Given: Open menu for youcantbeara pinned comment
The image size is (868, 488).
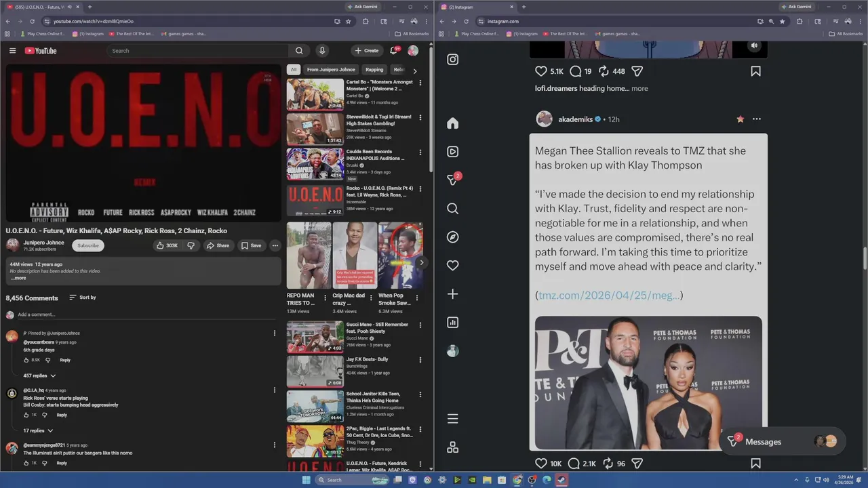Looking at the screenshot, I should click(275, 333).
